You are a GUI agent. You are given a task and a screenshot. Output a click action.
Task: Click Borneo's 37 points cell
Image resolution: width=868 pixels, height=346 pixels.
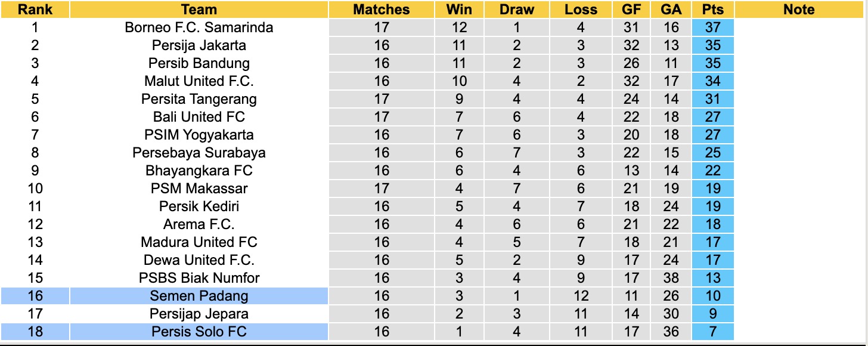tap(713, 27)
